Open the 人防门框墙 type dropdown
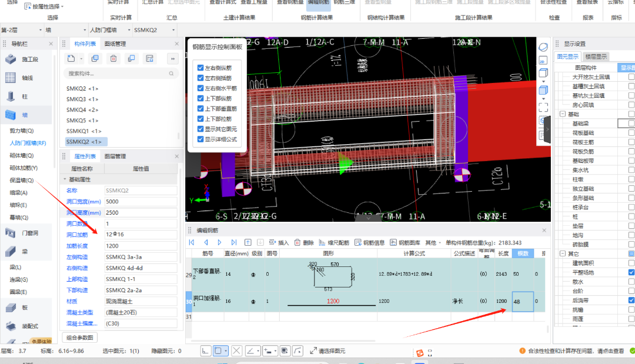This screenshot has height=364, width=635. tap(129, 30)
